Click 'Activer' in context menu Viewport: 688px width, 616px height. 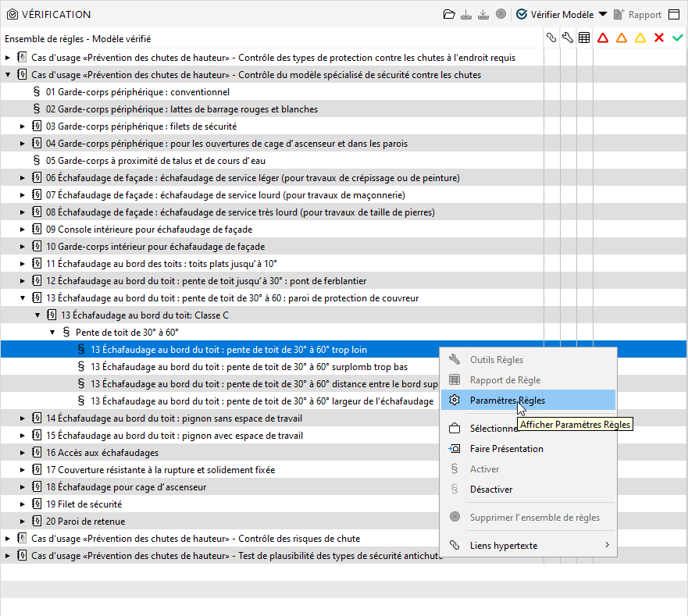click(x=528, y=469)
